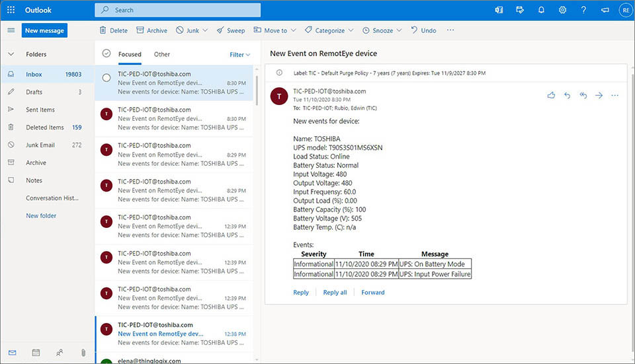Open the Sent Items folder
635x364 pixels.
(x=48, y=110)
